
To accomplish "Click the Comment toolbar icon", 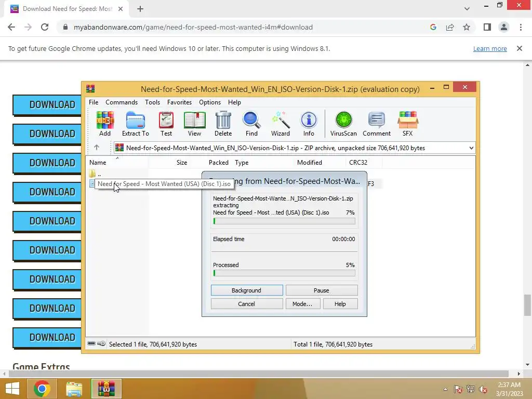I will (x=377, y=124).
